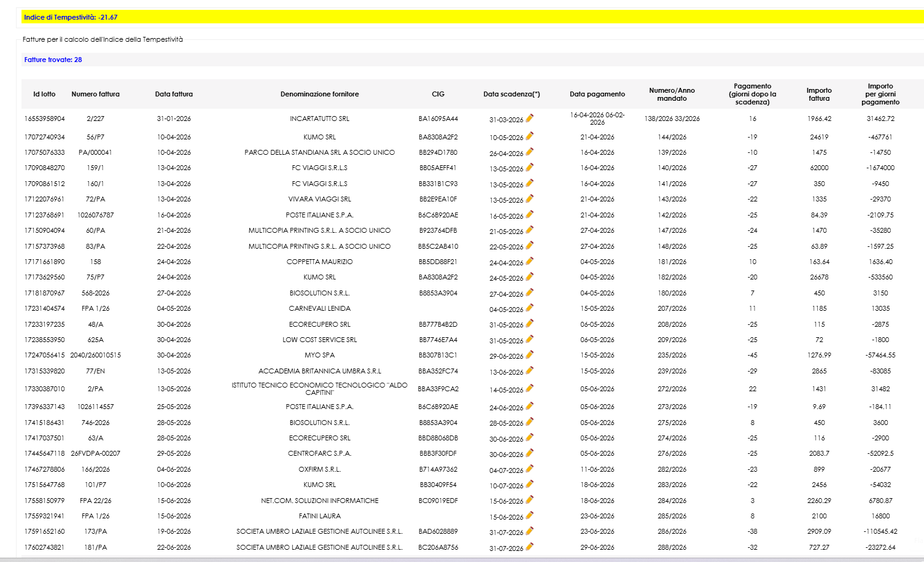
Task: Edit due date for ACCADEMIA BRITANNICA UMBRA
Action: pos(529,370)
